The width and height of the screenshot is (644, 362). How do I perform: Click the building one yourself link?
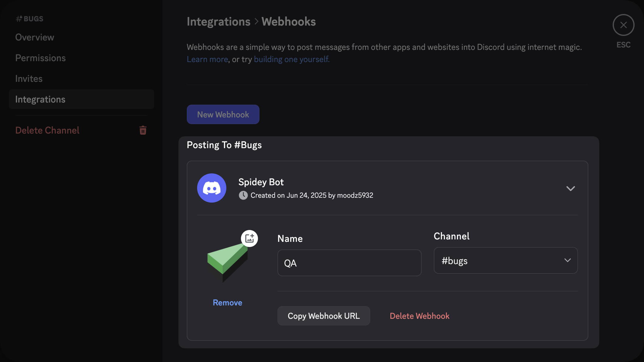click(291, 59)
